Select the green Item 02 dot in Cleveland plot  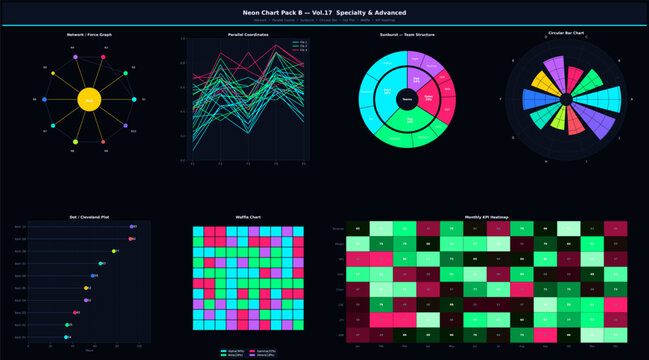(x=67, y=325)
